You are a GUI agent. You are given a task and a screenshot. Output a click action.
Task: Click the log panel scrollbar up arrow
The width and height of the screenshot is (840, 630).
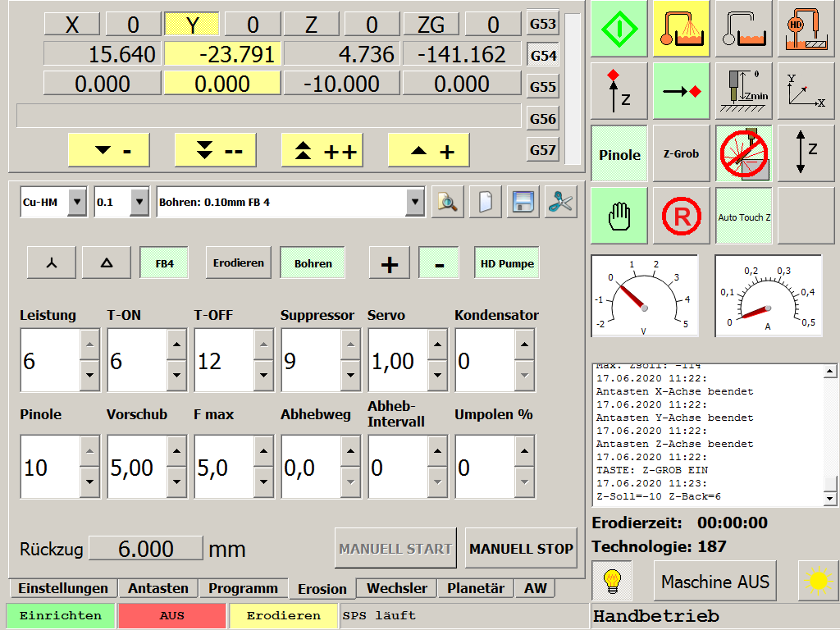(830, 371)
